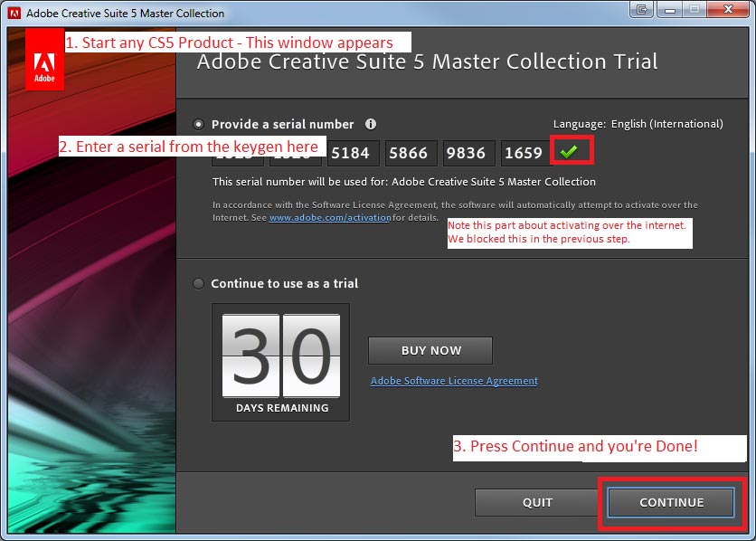Select Continue to use as a trial
Viewport: 756px width, 541px height.
click(x=198, y=283)
